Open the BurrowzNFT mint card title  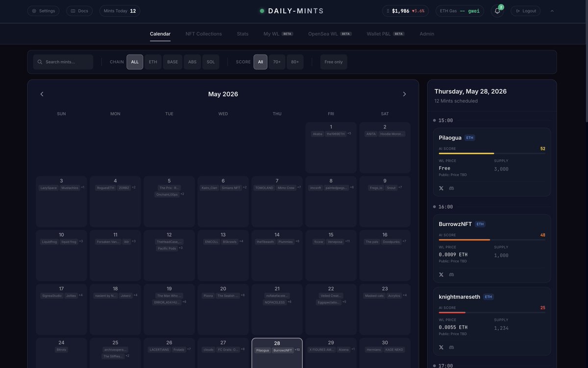[x=455, y=224]
